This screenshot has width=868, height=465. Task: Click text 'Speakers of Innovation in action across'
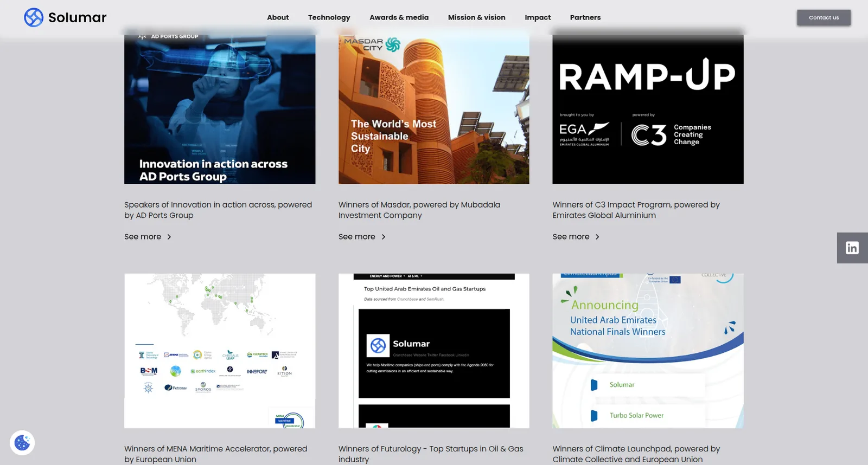[200, 205]
